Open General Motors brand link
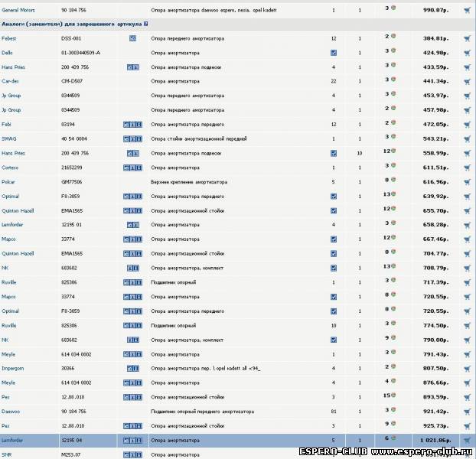The width and height of the screenshot is (476, 459). click(x=18, y=10)
